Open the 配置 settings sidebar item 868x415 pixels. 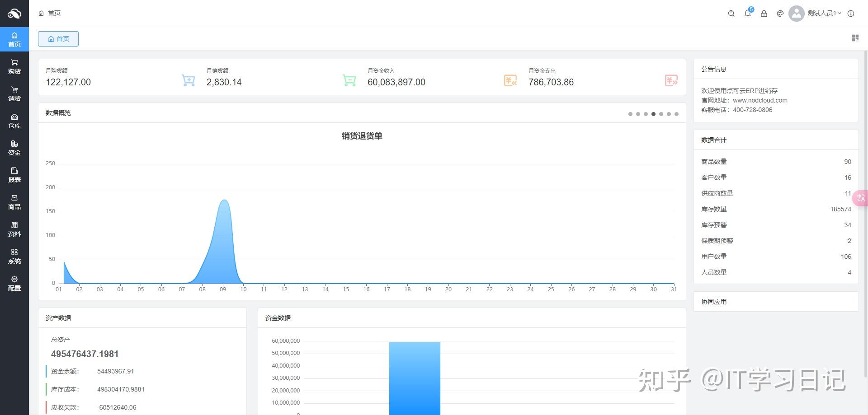click(x=14, y=284)
